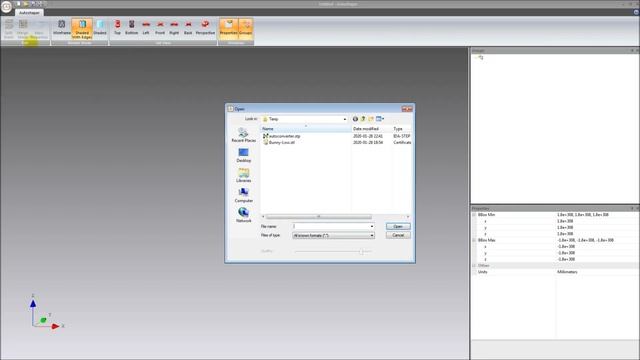Viewport: 640px width, 360px height.
Task: Go up one folder level
Action: tap(363, 119)
